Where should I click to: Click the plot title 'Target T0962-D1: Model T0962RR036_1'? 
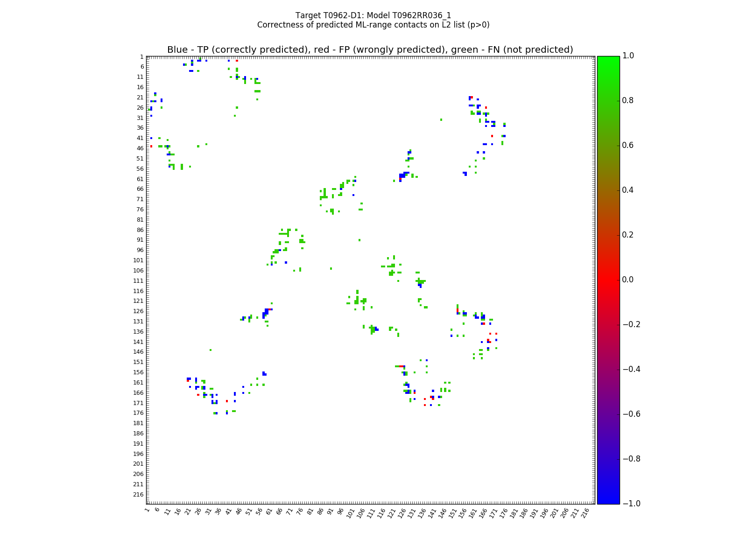(x=373, y=15)
